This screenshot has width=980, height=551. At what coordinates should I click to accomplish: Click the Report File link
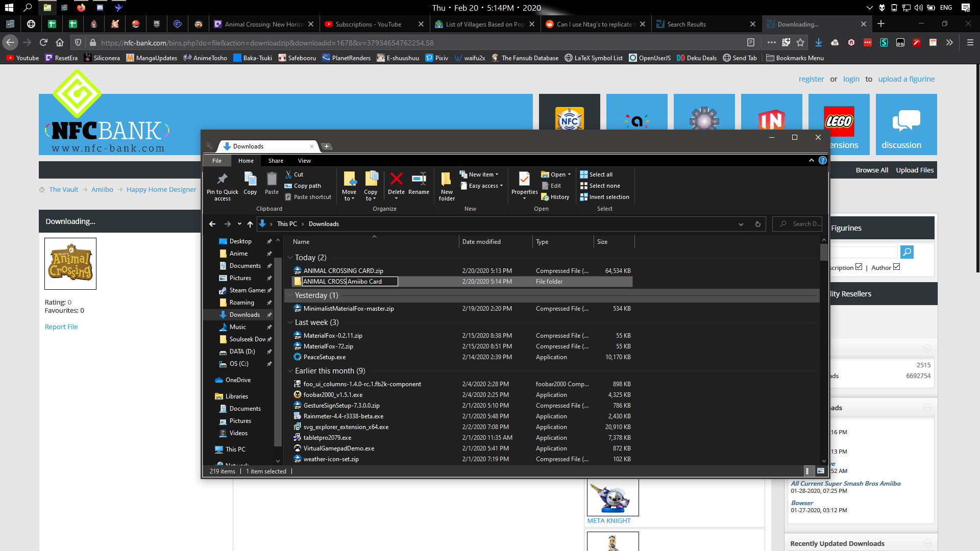(x=61, y=327)
